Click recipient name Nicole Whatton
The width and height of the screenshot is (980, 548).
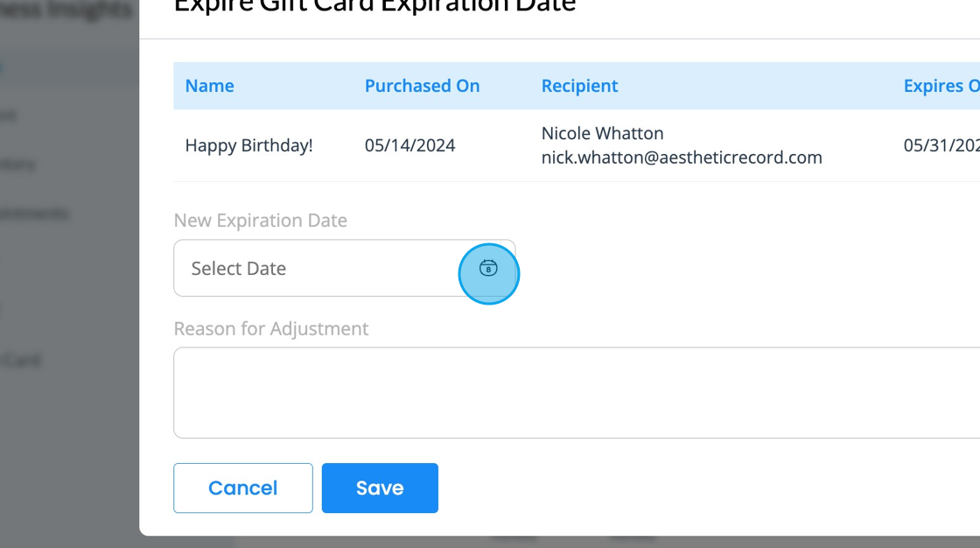tap(602, 134)
